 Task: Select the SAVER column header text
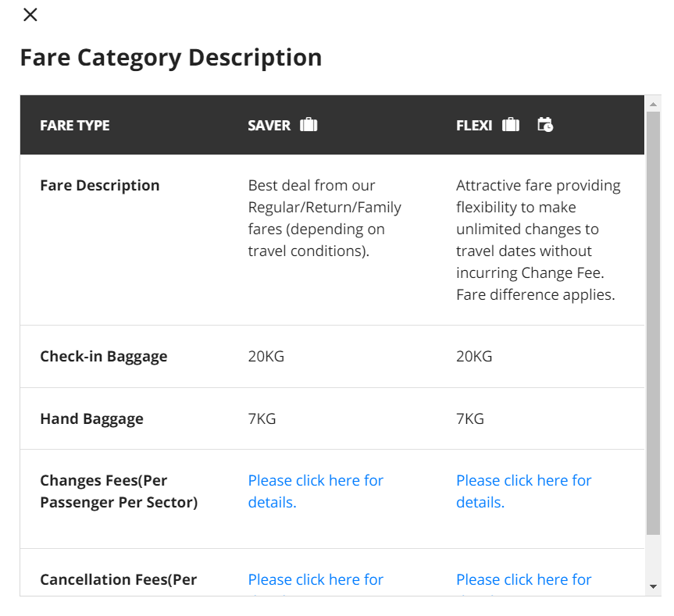click(x=269, y=126)
